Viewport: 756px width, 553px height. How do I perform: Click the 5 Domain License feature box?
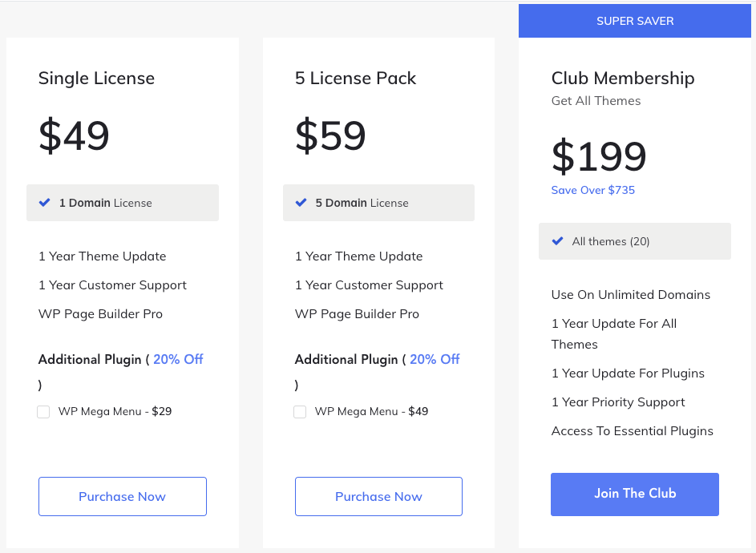378,203
